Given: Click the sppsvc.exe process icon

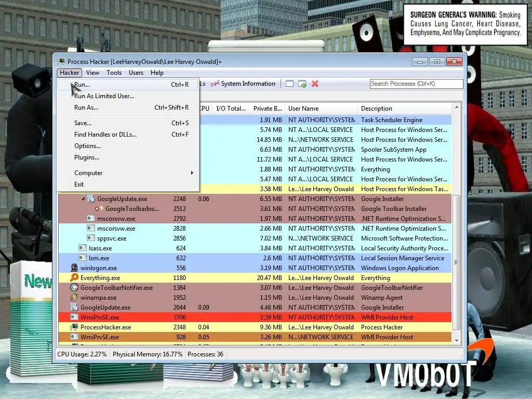Looking at the screenshot, I should click(90, 238).
